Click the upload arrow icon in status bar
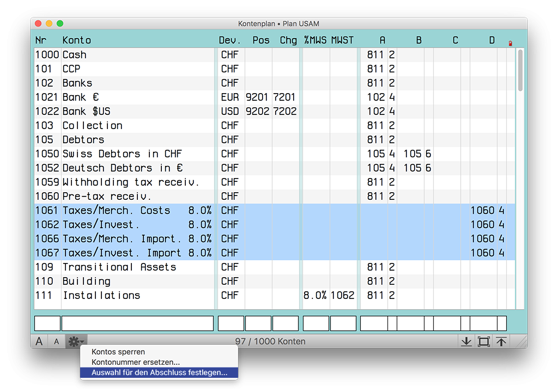 pyautogui.click(x=501, y=341)
